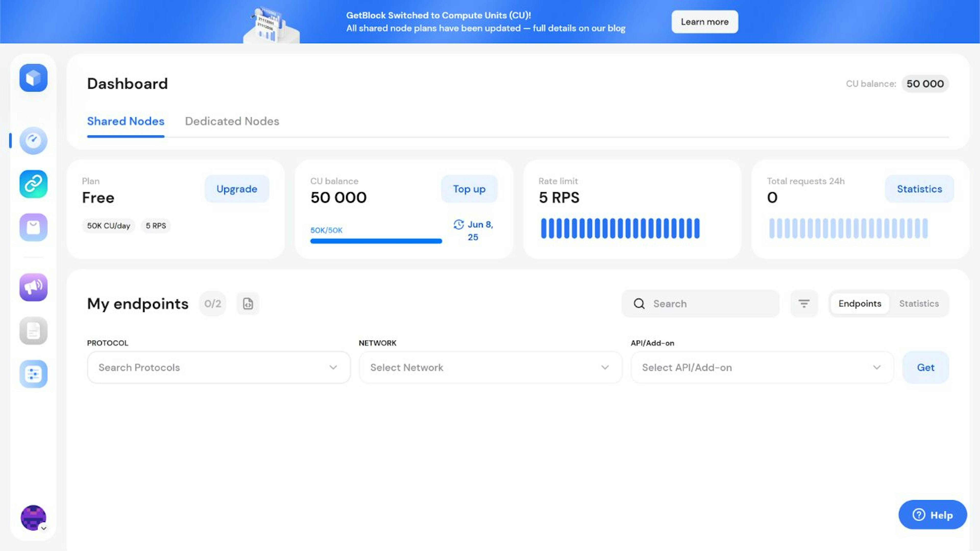Open the sliders settings sidebar icon

click(33, 374)
